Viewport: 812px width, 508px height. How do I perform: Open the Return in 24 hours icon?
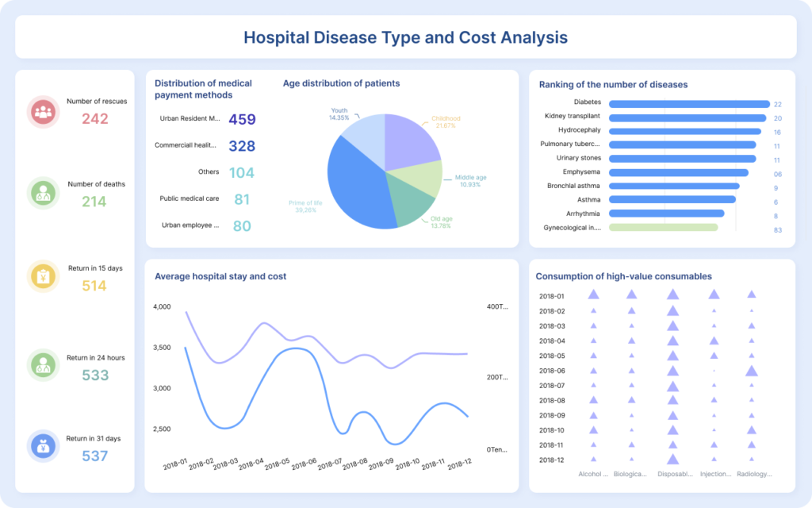pos(42,365)
